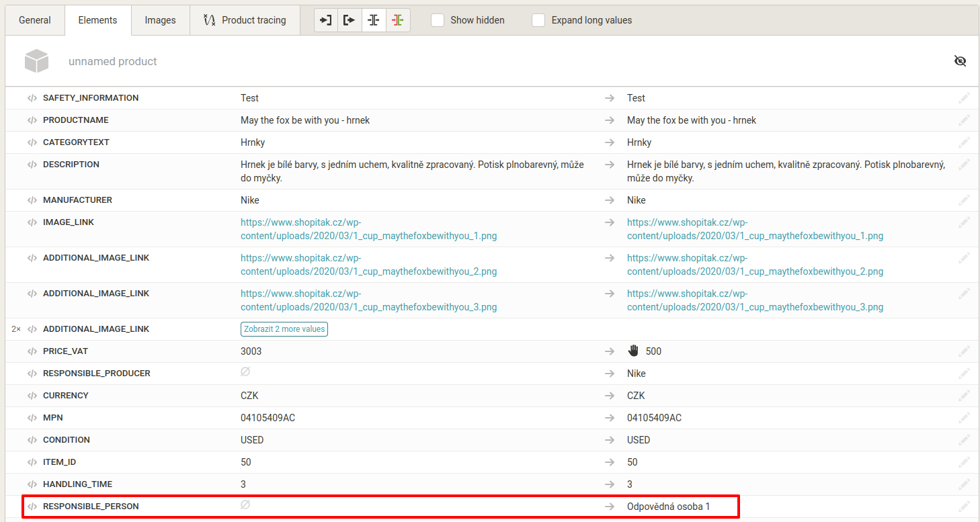This screenshot has height=522, width=980.
Task: Click the input-only view icon (arrow into bracket)
Action: [x=326, y=20]
